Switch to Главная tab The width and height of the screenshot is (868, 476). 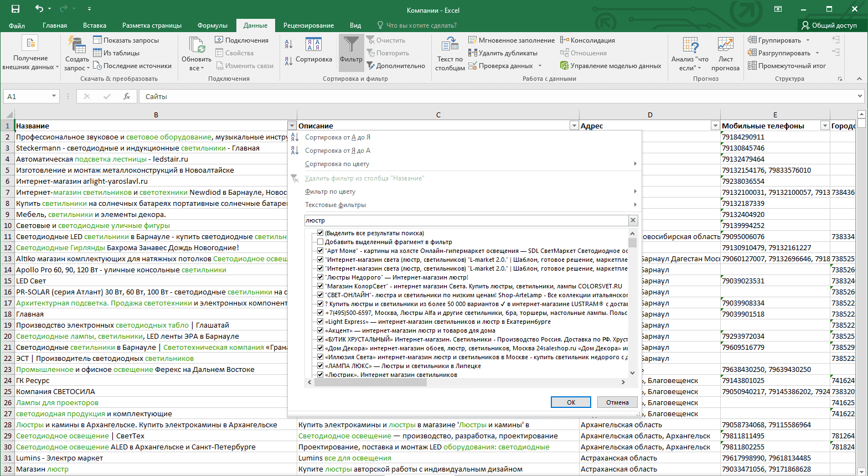[55, 25]
